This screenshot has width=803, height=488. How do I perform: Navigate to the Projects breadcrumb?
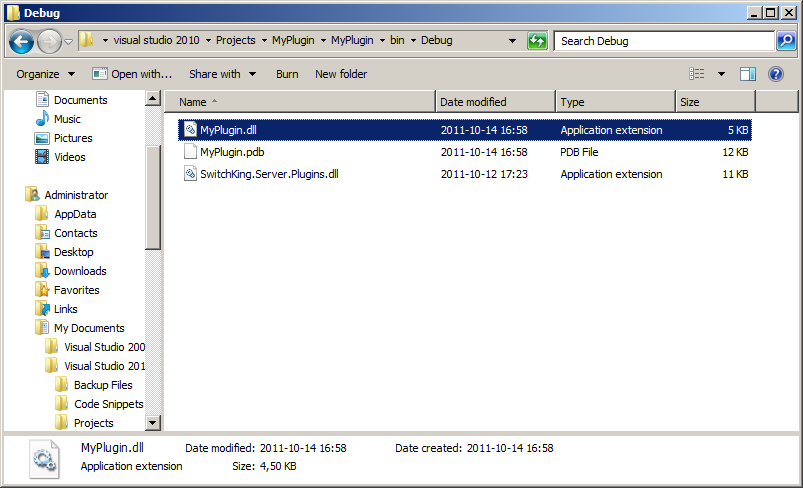click(236, 40)
